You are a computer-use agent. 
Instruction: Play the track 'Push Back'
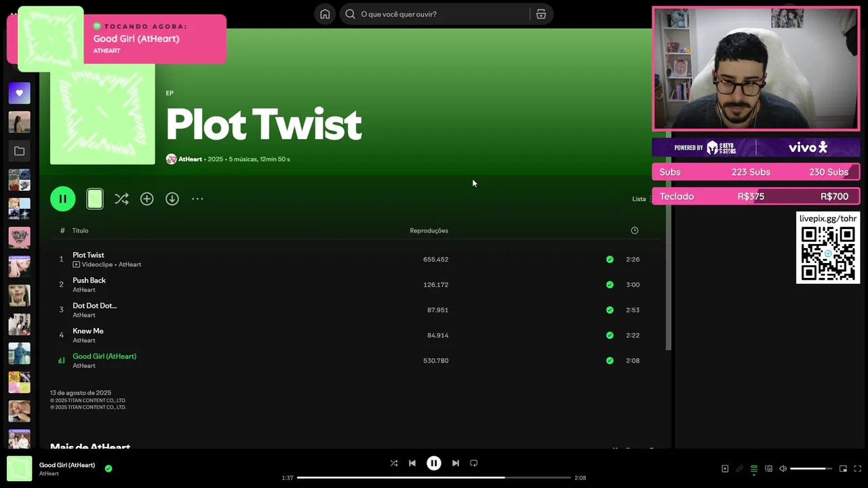click(x=89, y=280)
